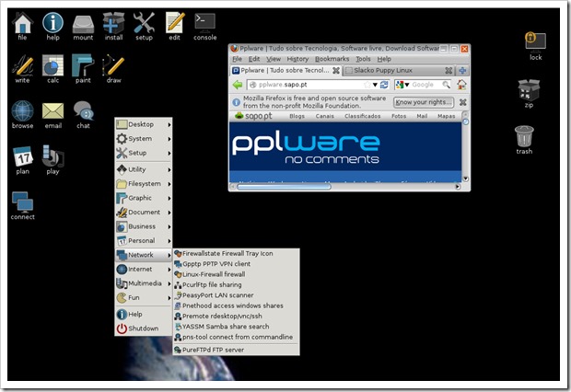Expand the Graphic submenu

144,198
